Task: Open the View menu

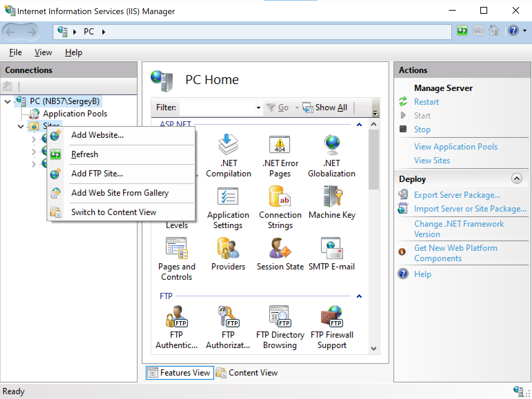Action: pos(43,52)
